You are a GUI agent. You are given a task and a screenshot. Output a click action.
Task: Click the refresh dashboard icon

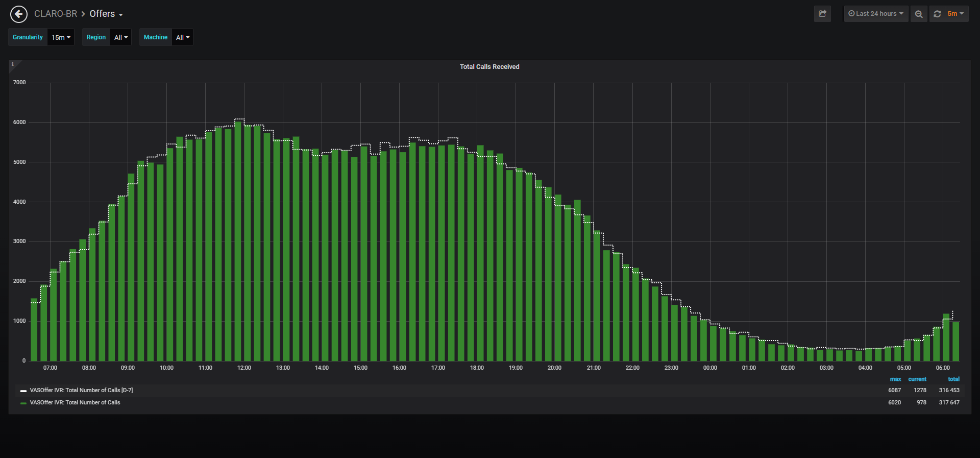coord(937,14)
